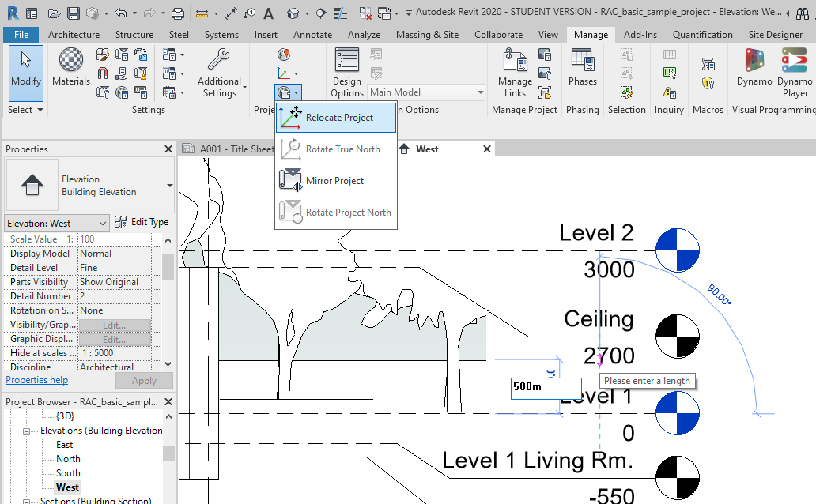This screenshot has height=504, width=816.
Task: Click the 500m length input field
Action: point(546,389)
